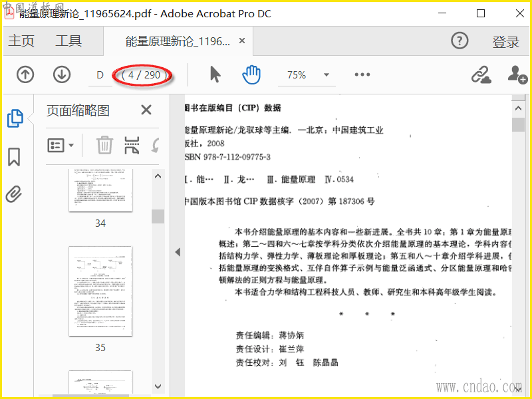Activate the hand pan tool

(x=251, y=74)
